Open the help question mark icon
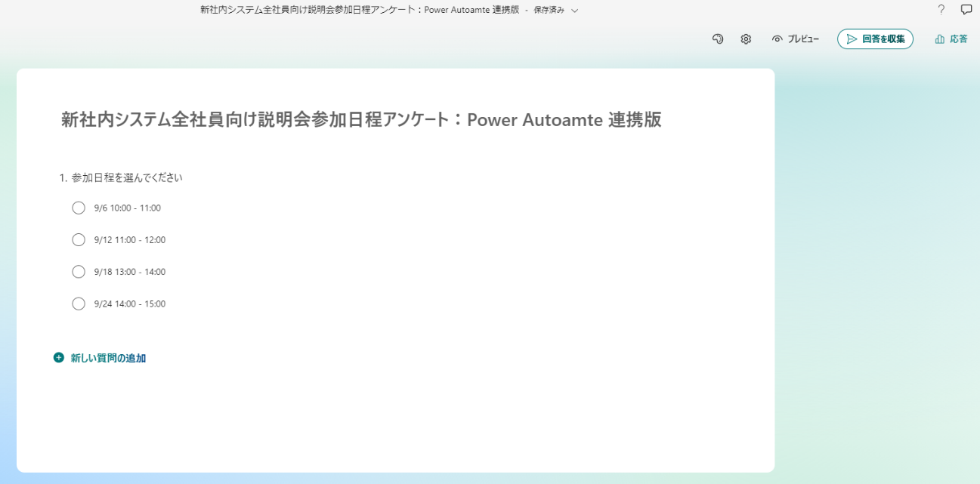The image size is (980, 484). [941, 10]
